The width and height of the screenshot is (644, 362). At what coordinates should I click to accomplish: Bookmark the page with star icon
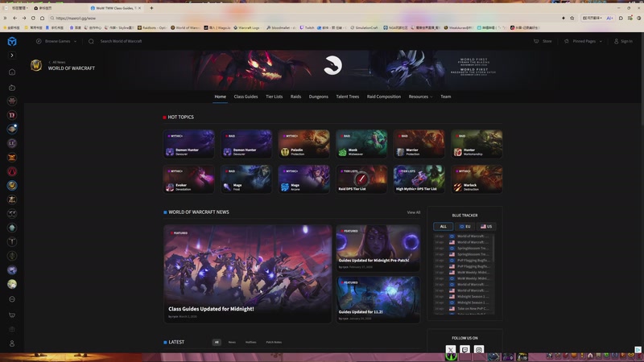[x=572, y=18]
